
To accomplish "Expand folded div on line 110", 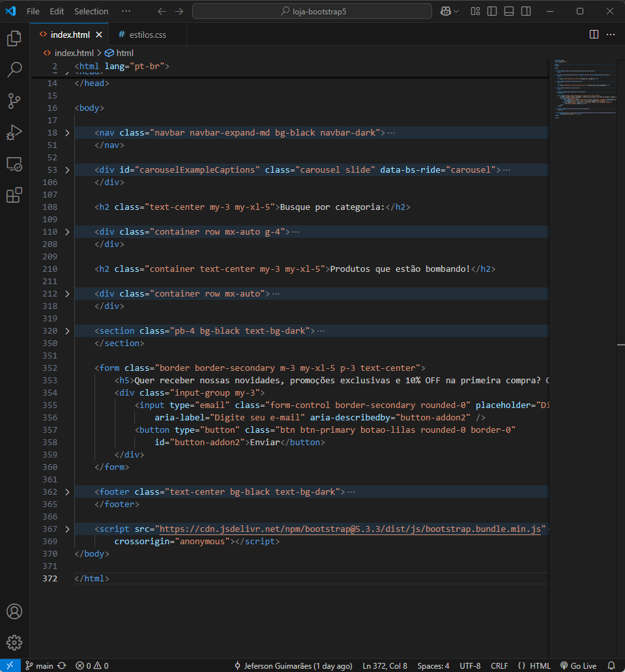I will (67, 232).
